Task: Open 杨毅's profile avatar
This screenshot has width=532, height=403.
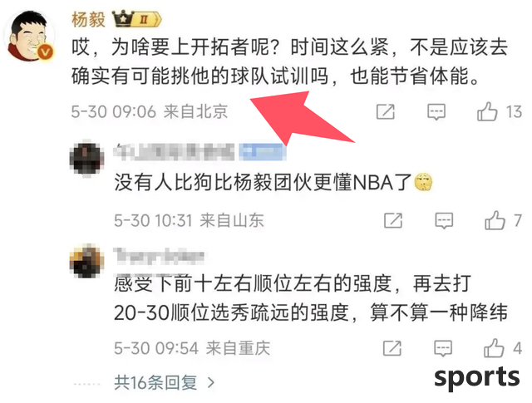Action: [x=30, y=36]
